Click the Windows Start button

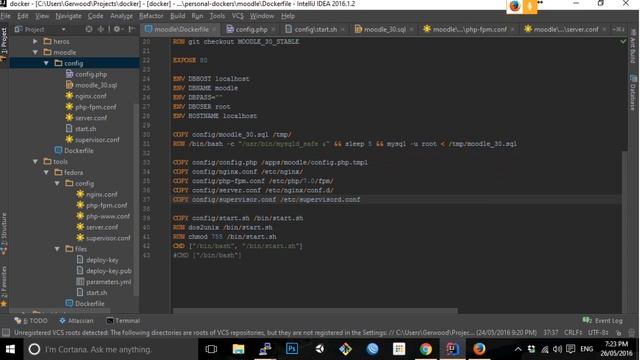click(10, 349)
